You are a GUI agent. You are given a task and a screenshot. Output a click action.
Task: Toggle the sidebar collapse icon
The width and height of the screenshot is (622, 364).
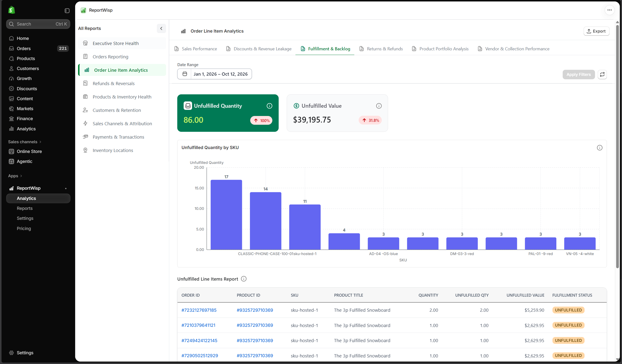click(x=67, y=11)
